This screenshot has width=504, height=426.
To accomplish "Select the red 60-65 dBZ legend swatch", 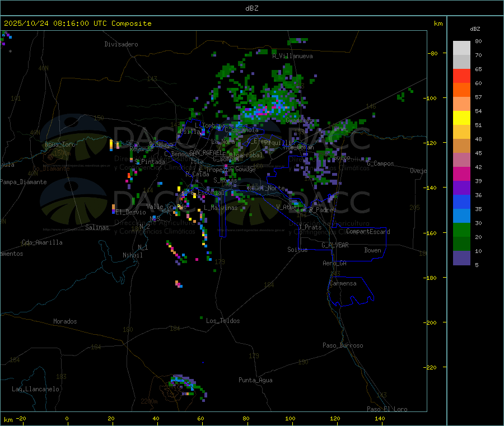I will (461, 76).
